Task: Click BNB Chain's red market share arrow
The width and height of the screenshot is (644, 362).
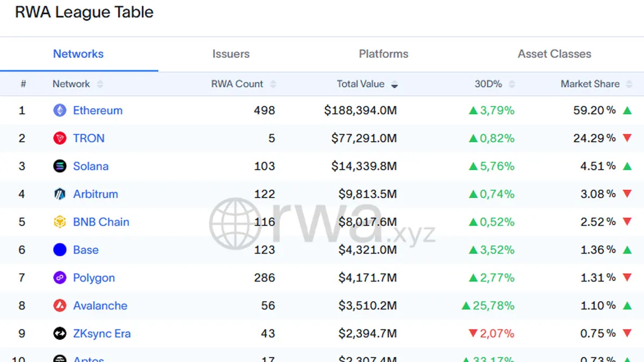Action: [x=627, y=222]
